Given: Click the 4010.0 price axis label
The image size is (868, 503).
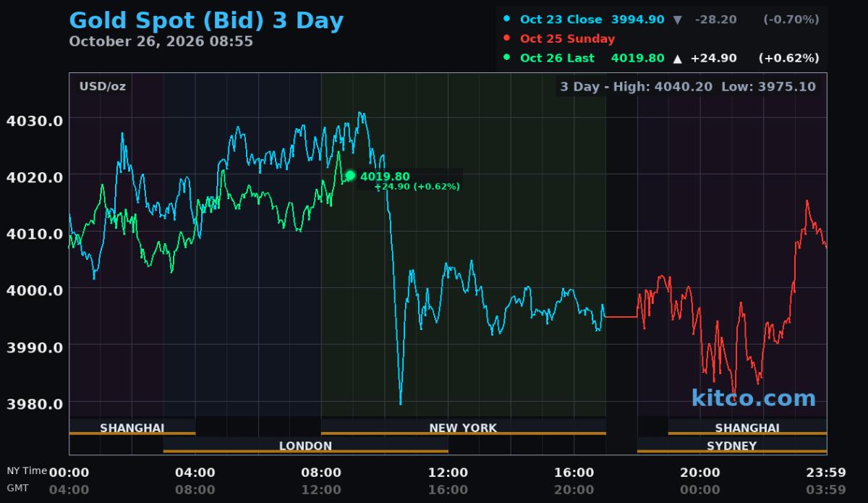Looking at the screenshot, I should (x=34, y=233).
